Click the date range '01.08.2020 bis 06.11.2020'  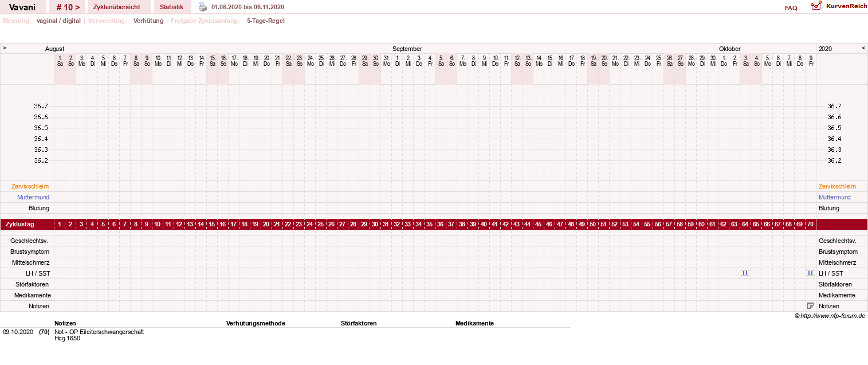(248, 7)
